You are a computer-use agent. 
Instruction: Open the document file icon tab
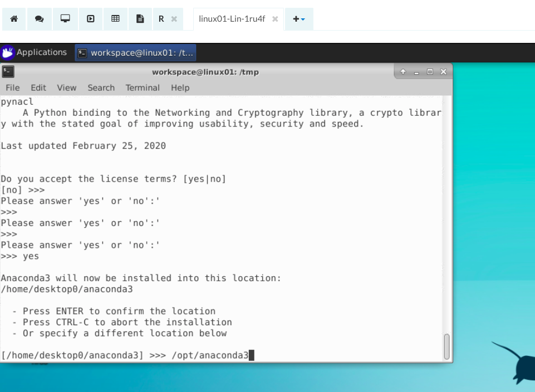click(x=141, y=19)
